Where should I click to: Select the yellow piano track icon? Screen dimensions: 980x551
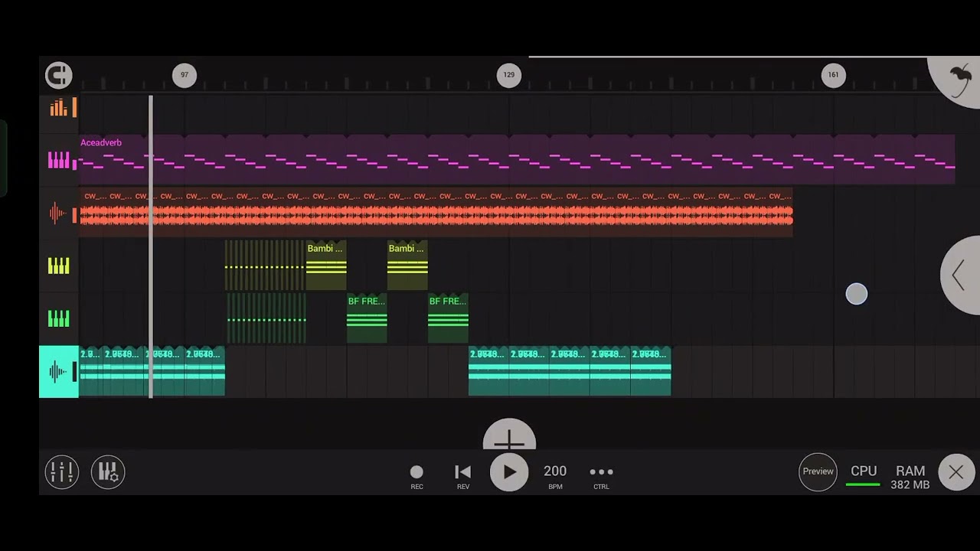coord(59,266)
